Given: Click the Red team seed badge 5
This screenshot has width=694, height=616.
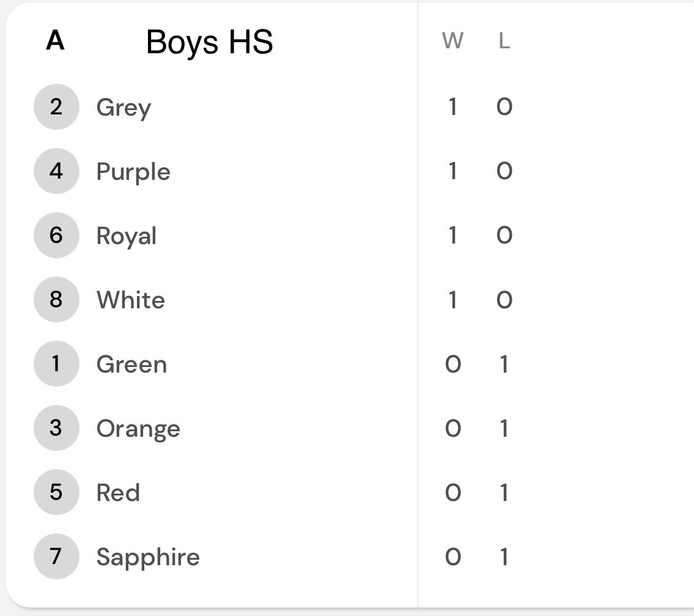Looking at the screenshot, I should pyautogui.click(x=56, y=492).
